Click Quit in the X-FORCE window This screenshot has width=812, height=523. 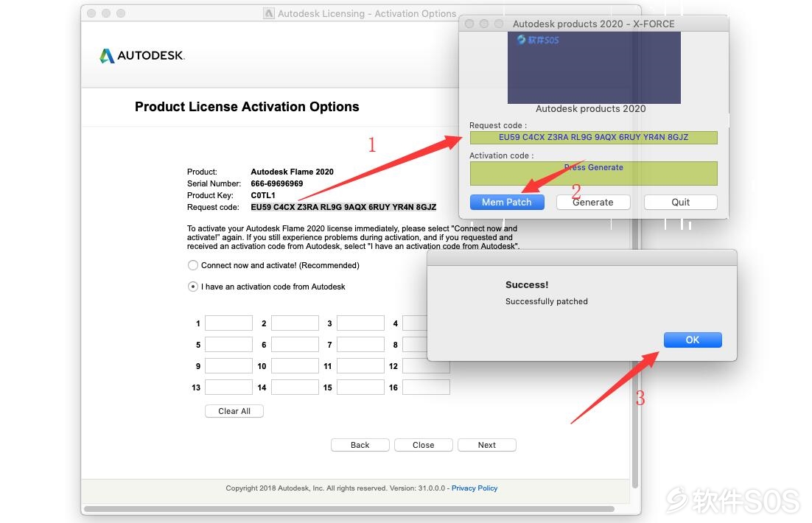coord(680,202)
